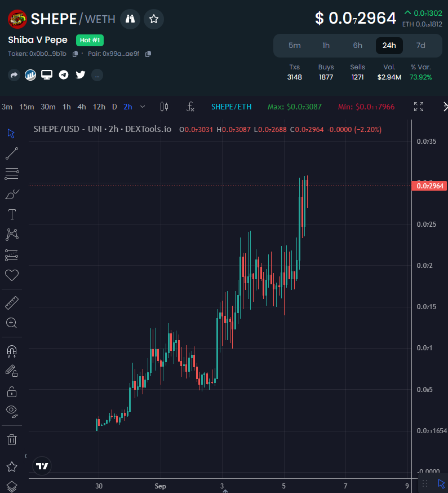Click the Min price label
The width and height of the screenshot is (448, 493).
366,107
